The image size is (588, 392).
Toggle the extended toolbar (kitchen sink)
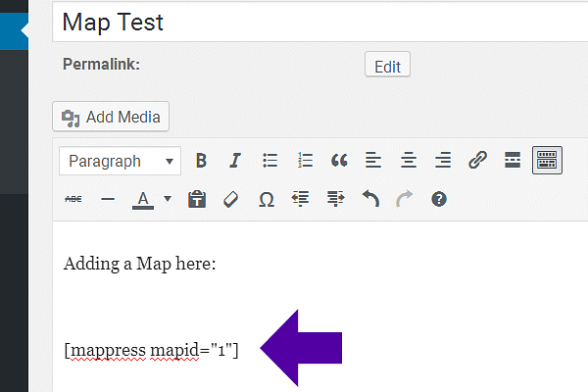tap(547, 161)
